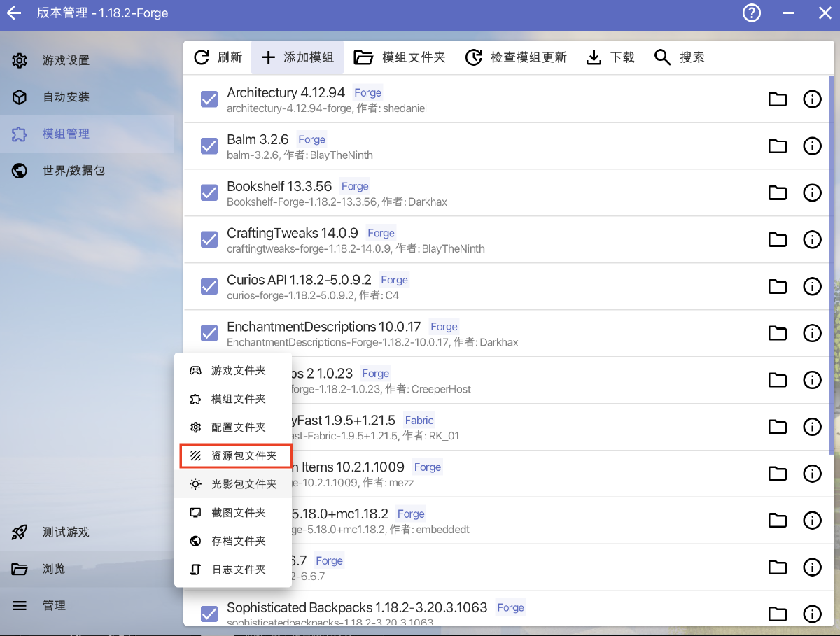Show info for Curios API mod
The image size is (840, 636).
(812, 286)
